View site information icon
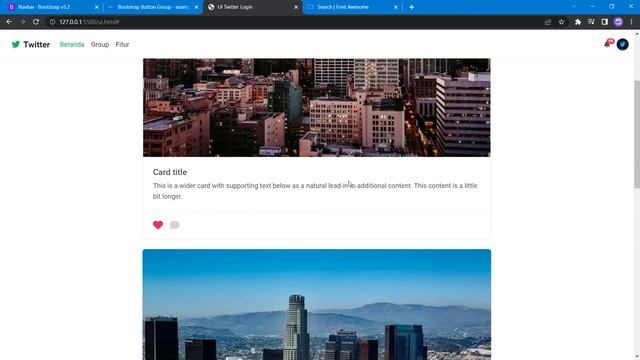Screen dimensions: 640x360 click(x=52, y=22)
